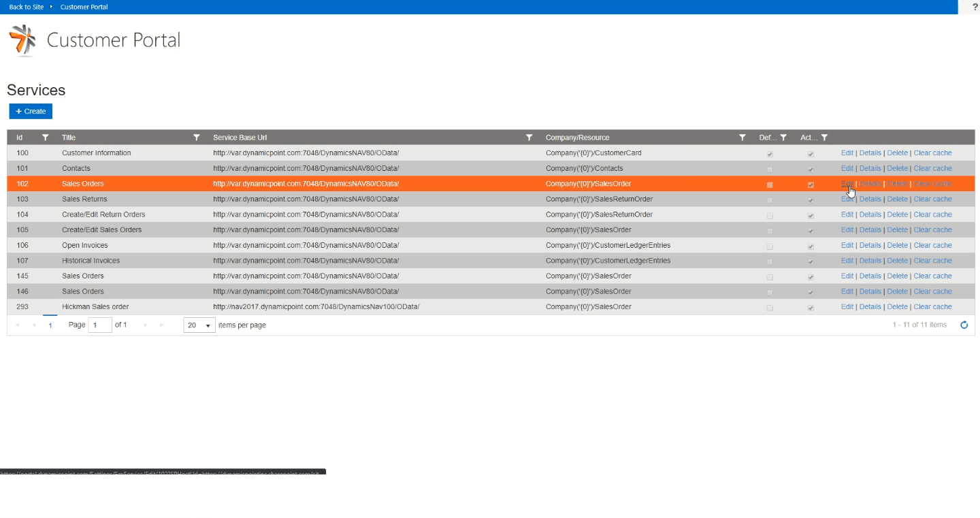
Task: Click Customer Portal breadcrumb in top bar
Action: (x=84, y=7)
